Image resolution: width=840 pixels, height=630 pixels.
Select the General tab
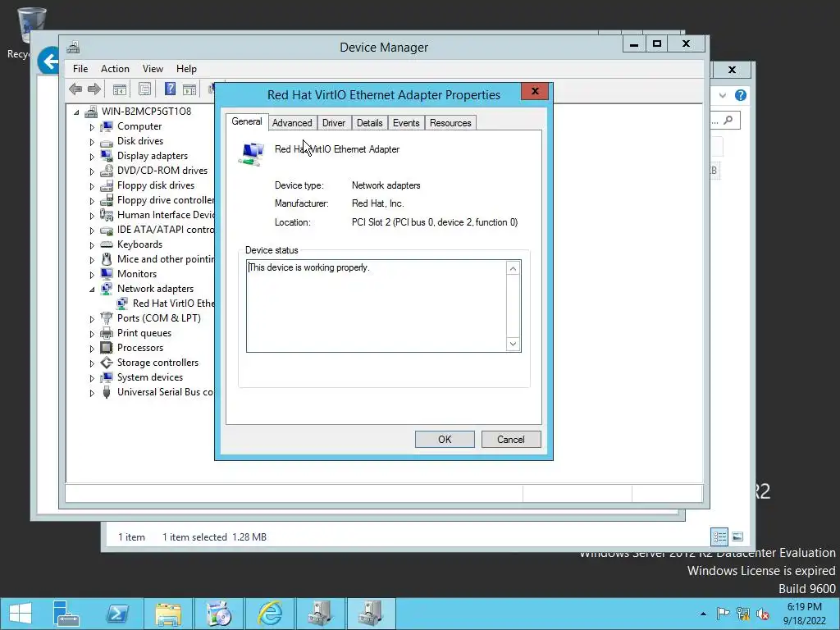click(247, 121)
